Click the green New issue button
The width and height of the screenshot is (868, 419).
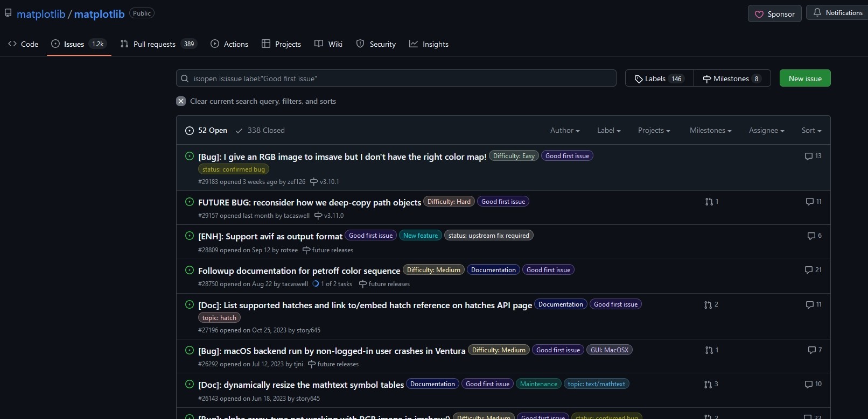click(805, 79)
